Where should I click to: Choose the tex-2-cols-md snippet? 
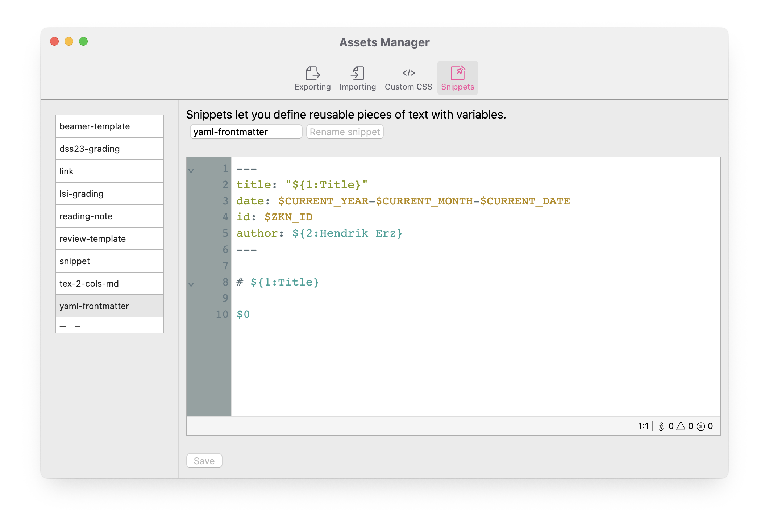tap(109, 284)
